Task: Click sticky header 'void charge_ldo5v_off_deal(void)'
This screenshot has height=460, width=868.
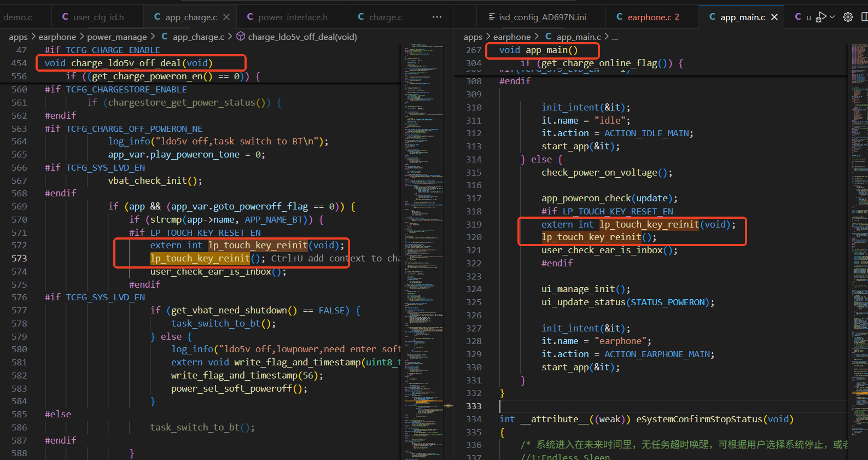Action: [x=129, y=63]
